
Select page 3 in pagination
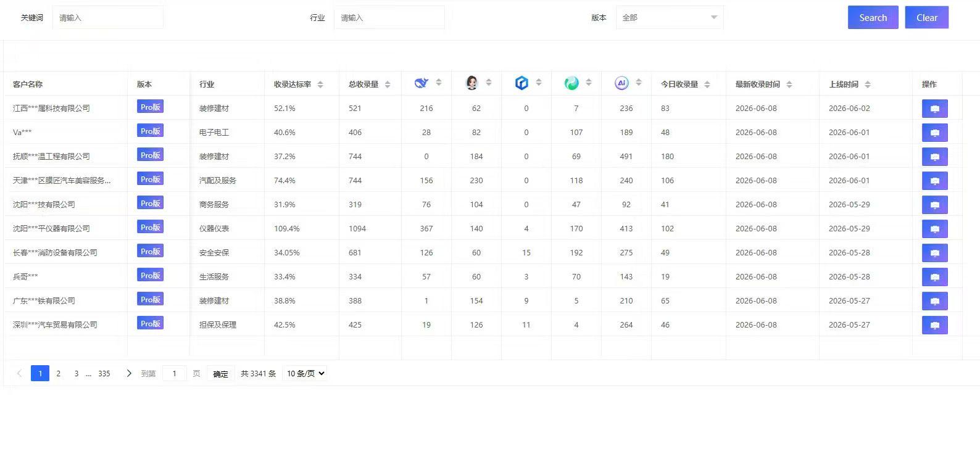[x=76, y=373]
